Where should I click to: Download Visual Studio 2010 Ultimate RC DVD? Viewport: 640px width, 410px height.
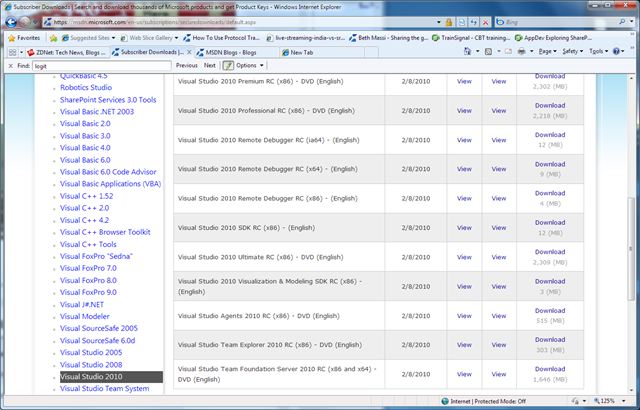pos(550,252)
